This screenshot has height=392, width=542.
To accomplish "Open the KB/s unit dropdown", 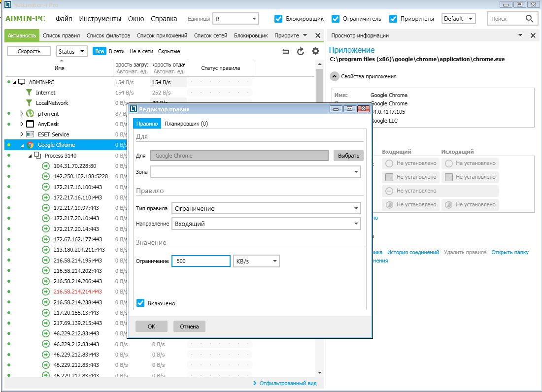I will click(256, 261).
